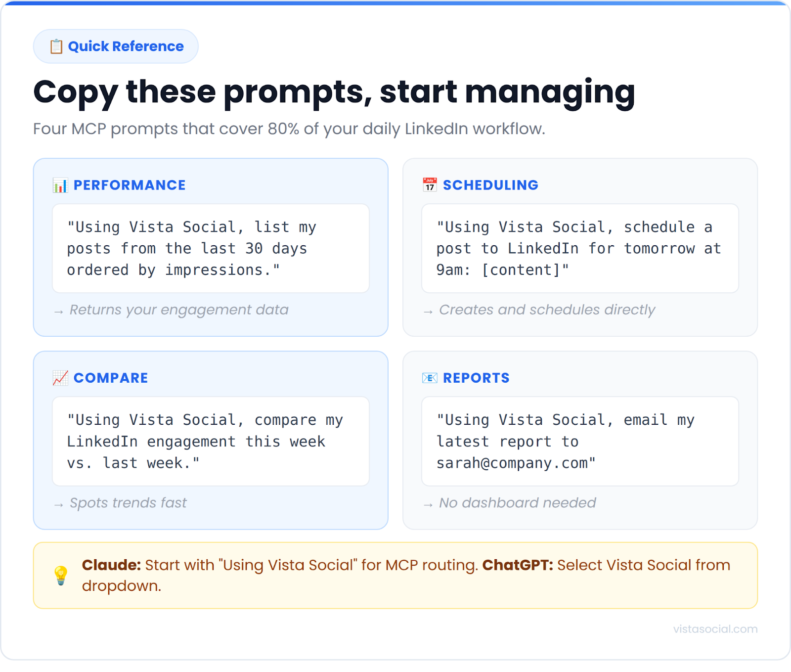The height and width of the screenshot is (672, 791).
Task: Click the arrow before 'Returns your engagement data'
Action: (x=58, y=311)
